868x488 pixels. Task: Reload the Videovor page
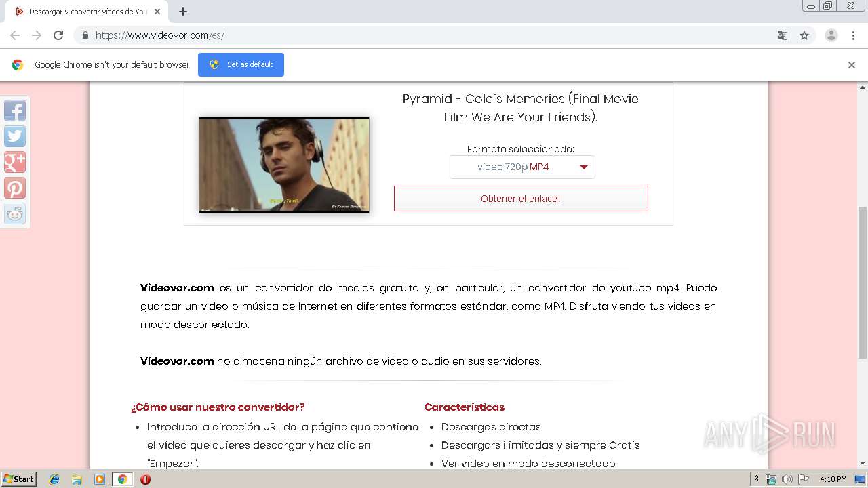pyautogui.click(x=58, y=35)
